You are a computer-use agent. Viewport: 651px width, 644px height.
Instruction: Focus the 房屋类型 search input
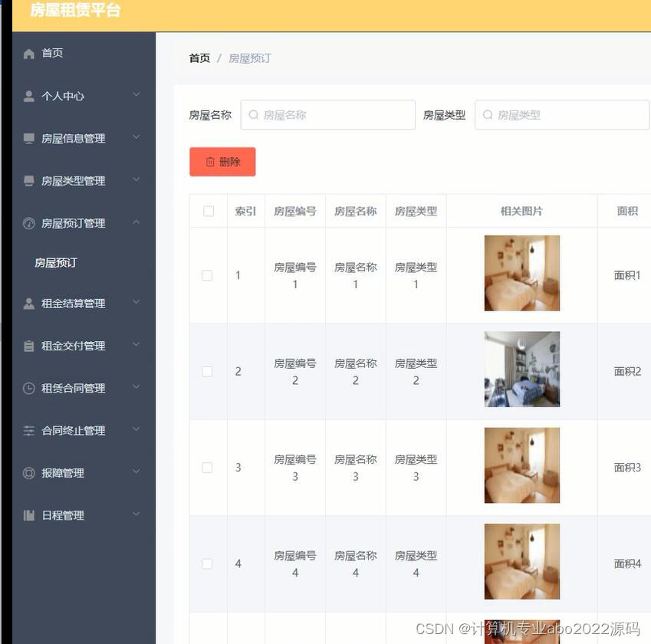point(562,114)
